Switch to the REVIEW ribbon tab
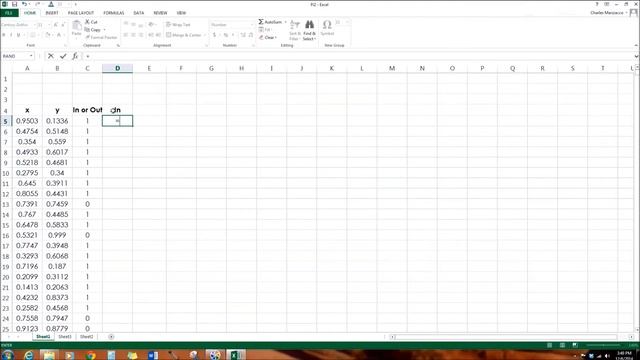 point(160,13)
